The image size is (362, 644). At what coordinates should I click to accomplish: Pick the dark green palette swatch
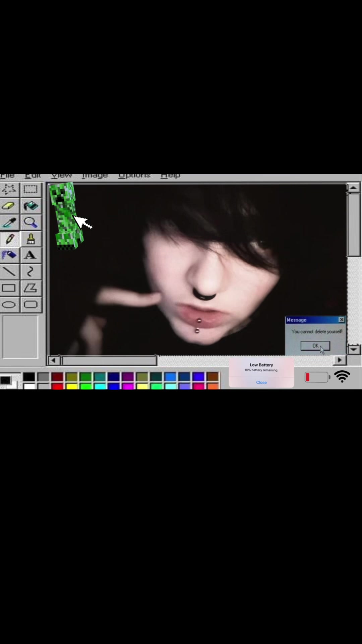click(x=85, y=377)
